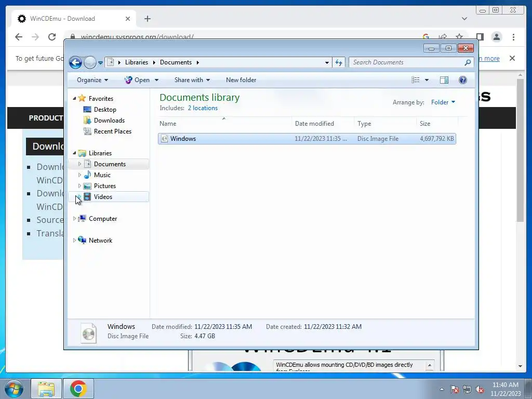Open the views More options dropdown arrow

point(427,80)
